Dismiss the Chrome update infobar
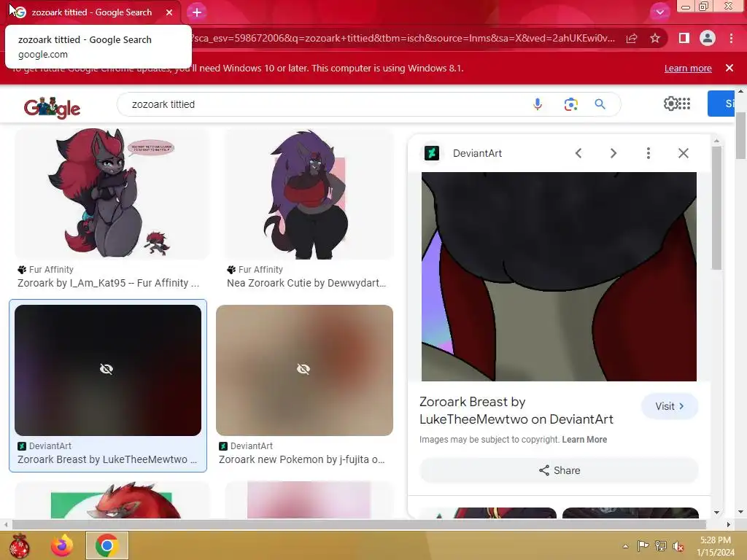 729,68
